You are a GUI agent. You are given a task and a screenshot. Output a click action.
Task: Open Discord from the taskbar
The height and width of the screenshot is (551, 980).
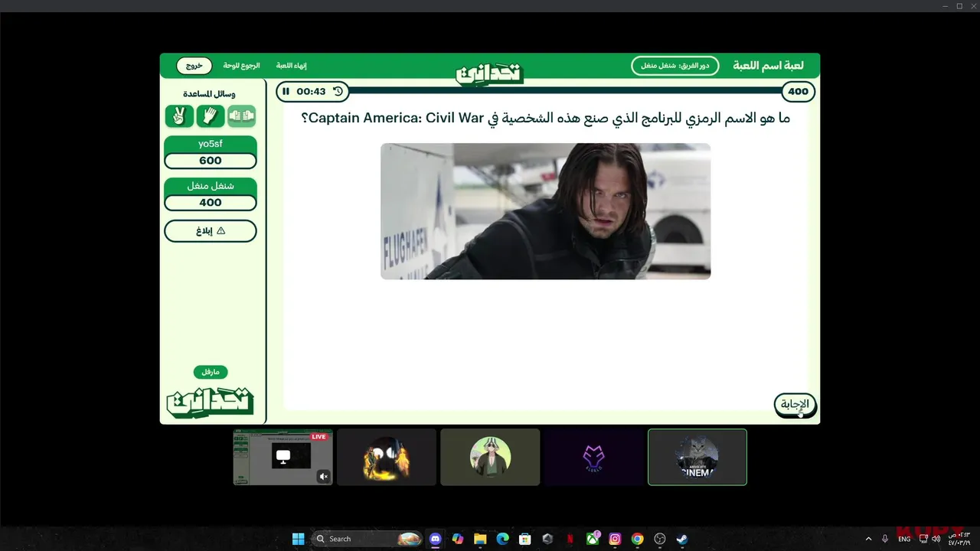tap(436, 539)
